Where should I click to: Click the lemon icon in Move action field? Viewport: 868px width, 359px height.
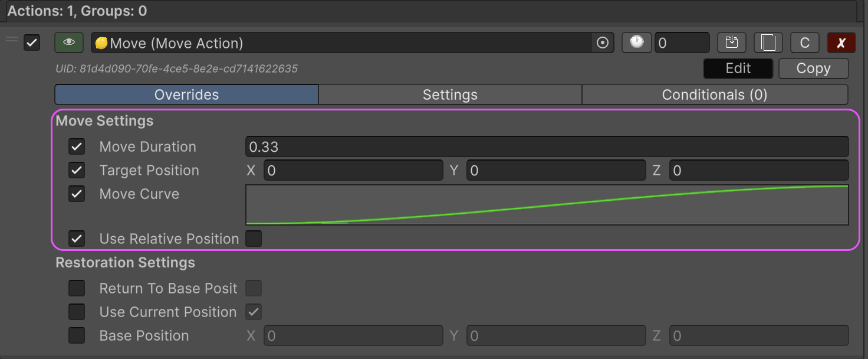101,43
